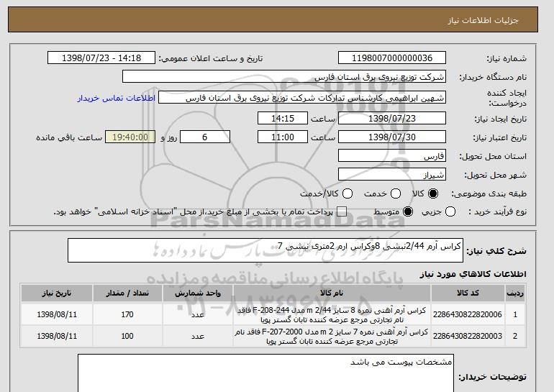Select the خدمت radio button
This screenshot has width=554, height=392.
[x=396, y=193]
